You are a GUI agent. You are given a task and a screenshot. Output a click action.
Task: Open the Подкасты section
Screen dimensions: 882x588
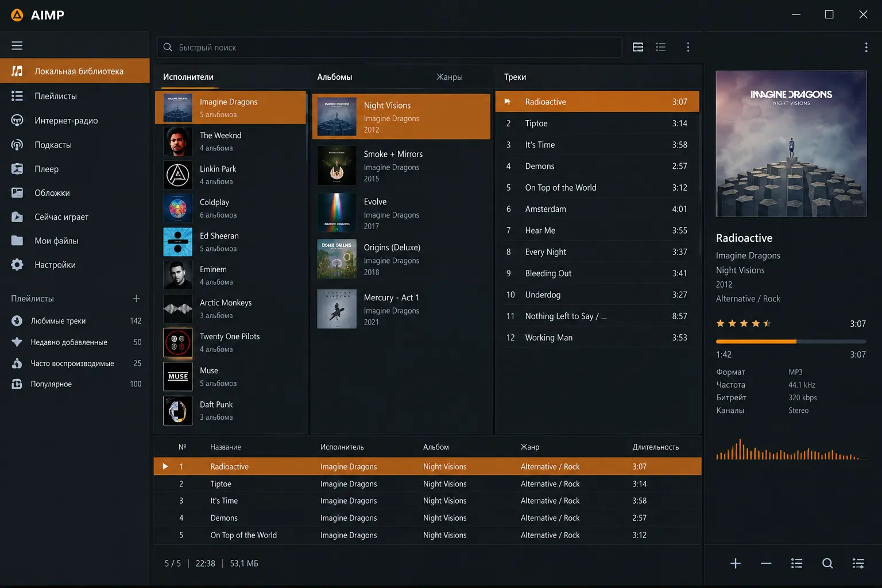pos(75,145)
